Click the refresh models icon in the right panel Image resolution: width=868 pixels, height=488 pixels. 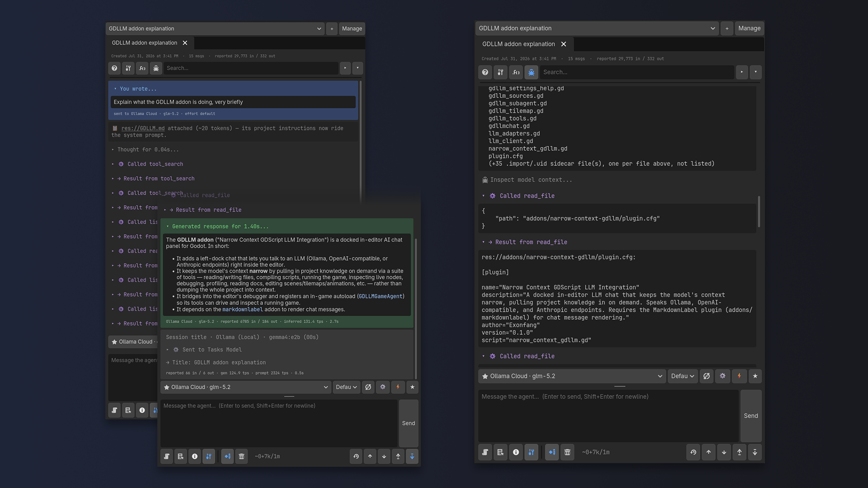tap(707, 376)
